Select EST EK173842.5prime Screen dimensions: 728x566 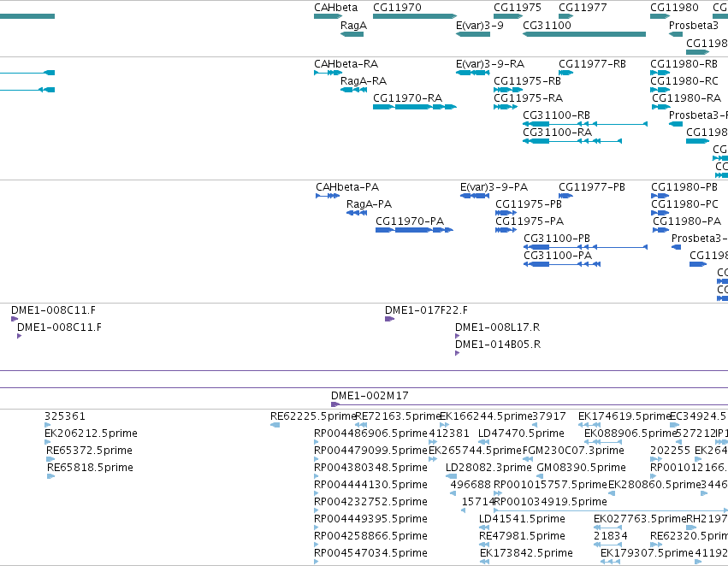485,563
